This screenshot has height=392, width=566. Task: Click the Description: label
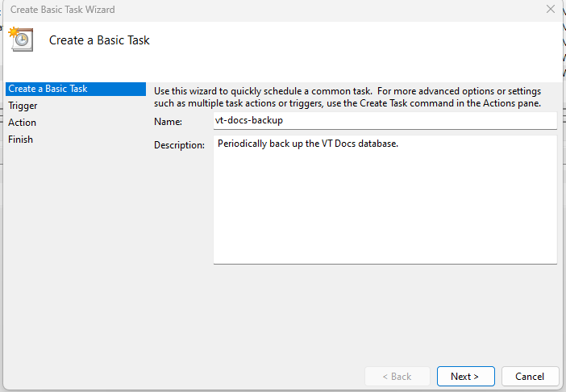(x=179, y=145)
